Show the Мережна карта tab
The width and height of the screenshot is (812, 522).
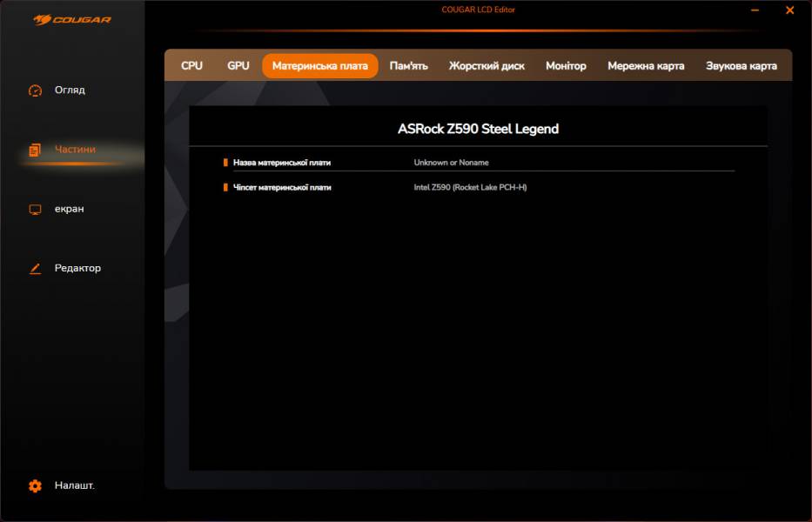tap(646, 66)
